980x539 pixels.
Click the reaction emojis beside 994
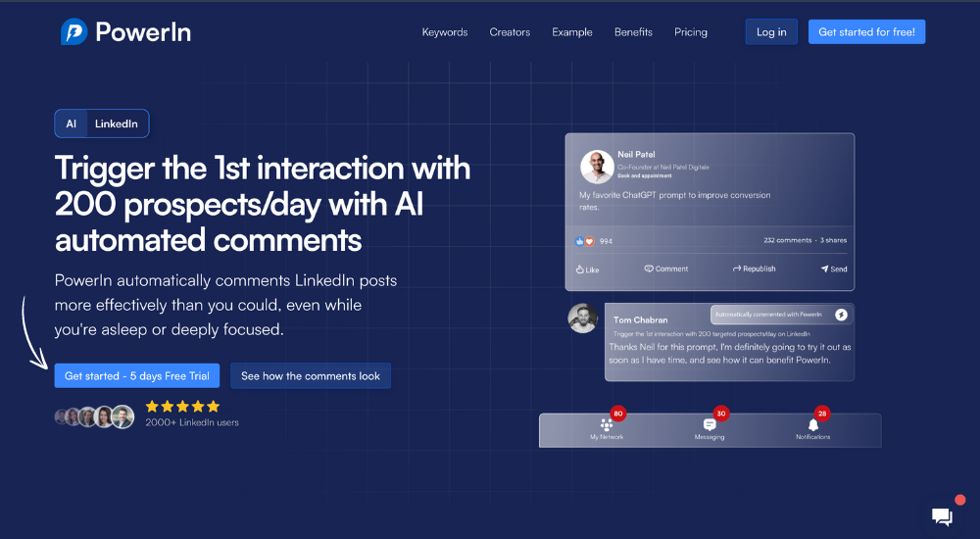click(x=584, y=241)
